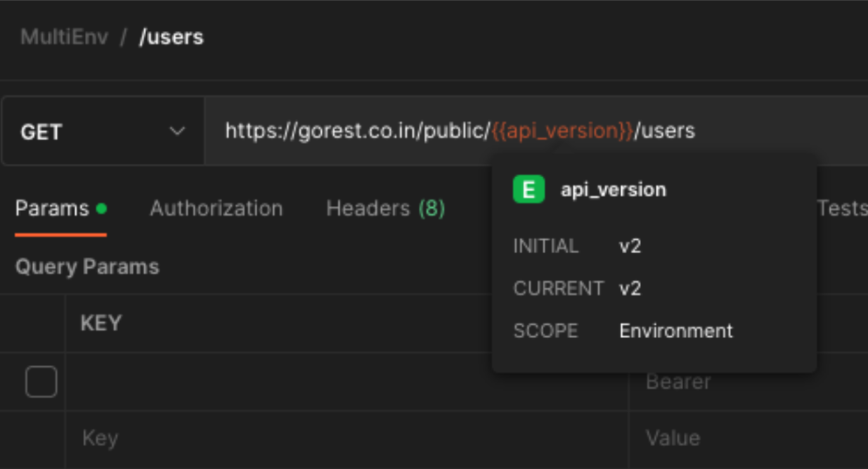This screenshot has height=469, width=868.
Task: Click the api_version name in popup
Action: [x=613, y=190]
